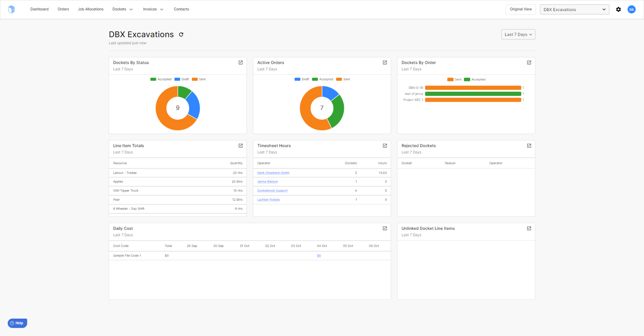Select Contacts in the navigation bar
Screen dimensions: 644x336
(181, 9)
